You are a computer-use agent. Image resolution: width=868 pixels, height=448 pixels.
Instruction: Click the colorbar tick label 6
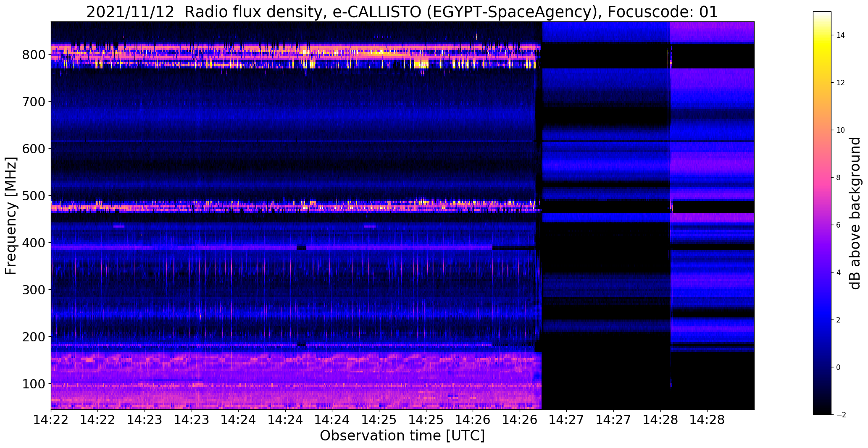tap(839, 225)
